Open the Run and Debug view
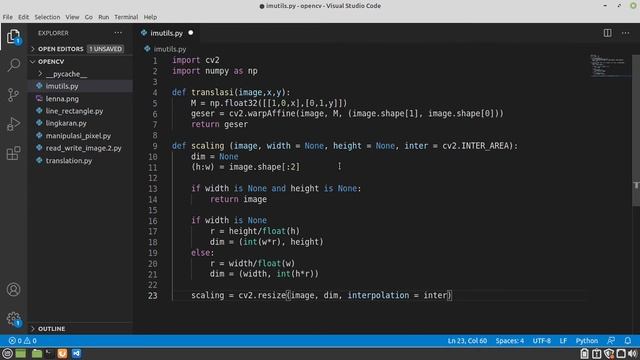Screen dimensions: 640x360 [13, 124]
